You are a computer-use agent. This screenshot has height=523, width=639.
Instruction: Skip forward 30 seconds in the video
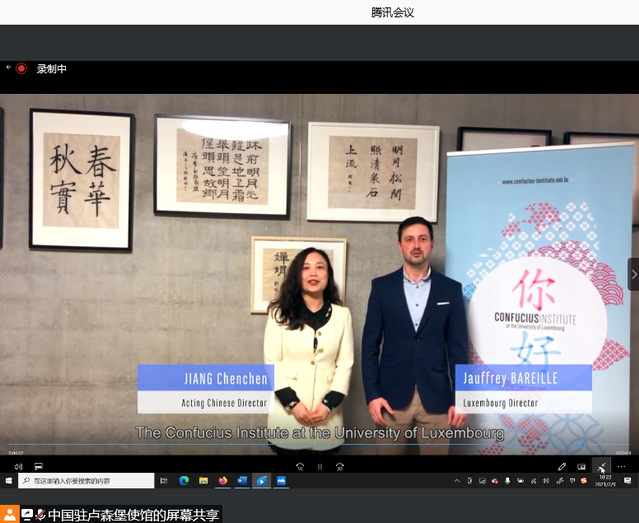pyautogui.click(x=340, y=467)
